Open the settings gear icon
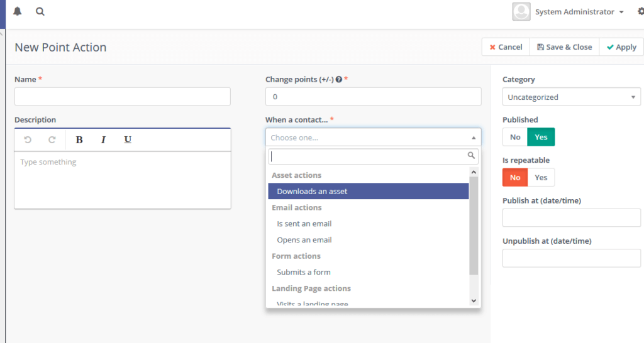This screenshot has height=343, width=644. [640, 11]
